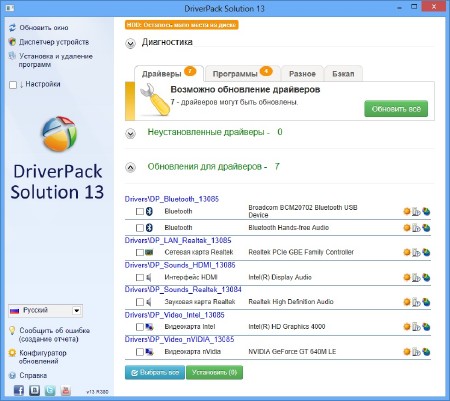Open the VK social network icon
Viewport: 450px width, 401px height.
[34, 390]
